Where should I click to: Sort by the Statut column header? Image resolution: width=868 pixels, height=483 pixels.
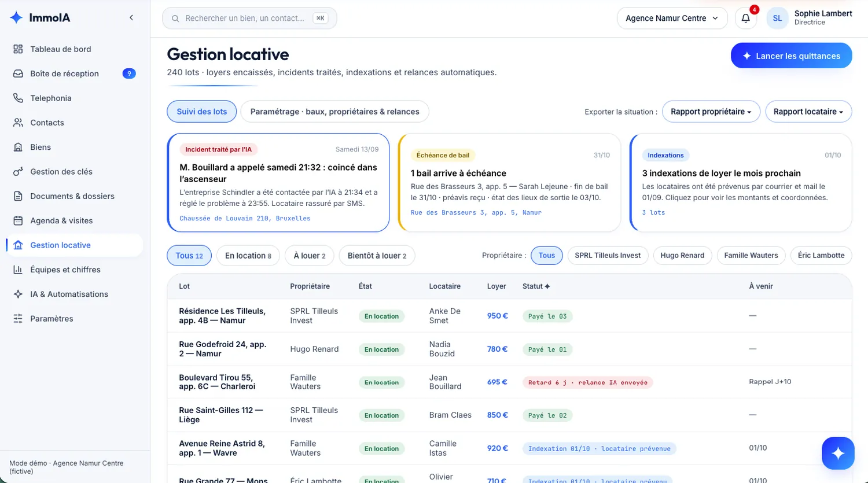pyautogui.click(x=536, y=286)
